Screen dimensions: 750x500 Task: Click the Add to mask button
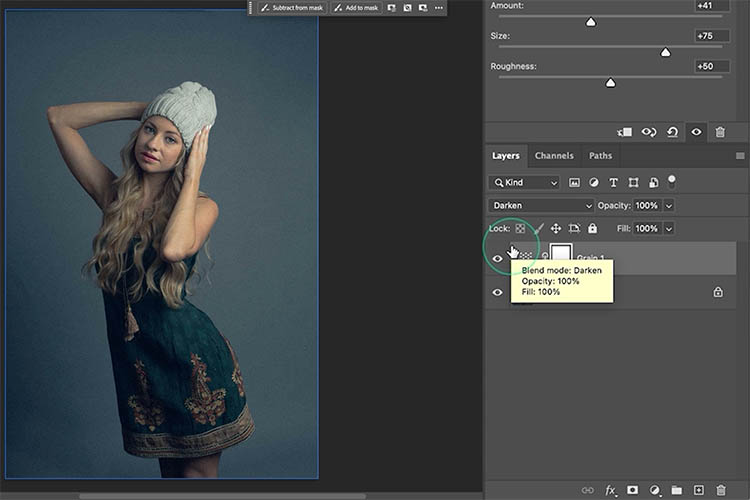tap(355, 8)
